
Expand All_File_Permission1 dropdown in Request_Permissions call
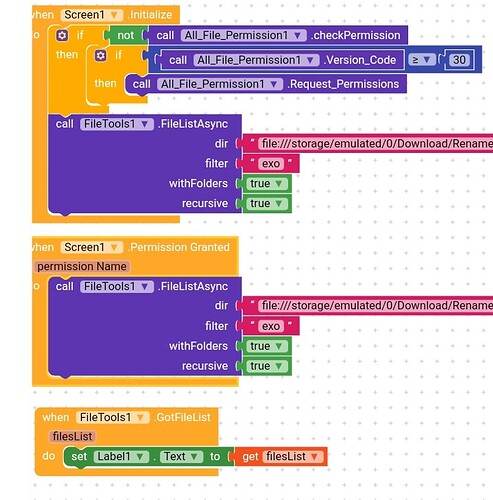[x=220, y=84]
